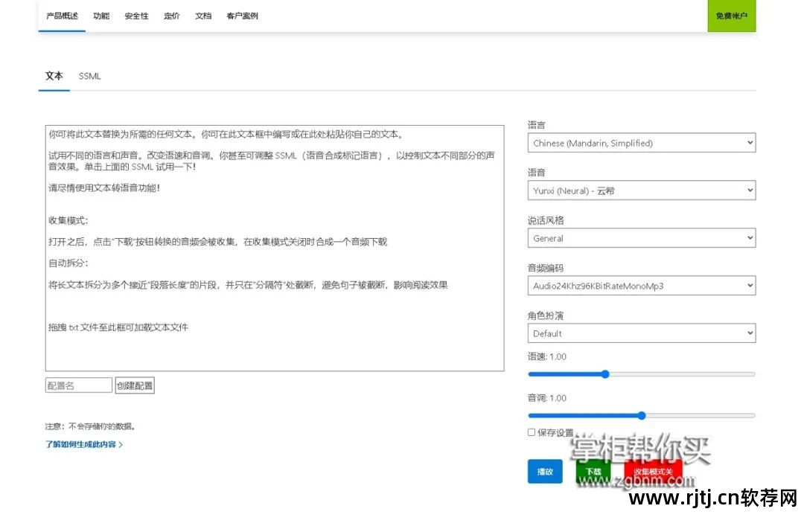Open the 产品概述 nav tab

62,16
